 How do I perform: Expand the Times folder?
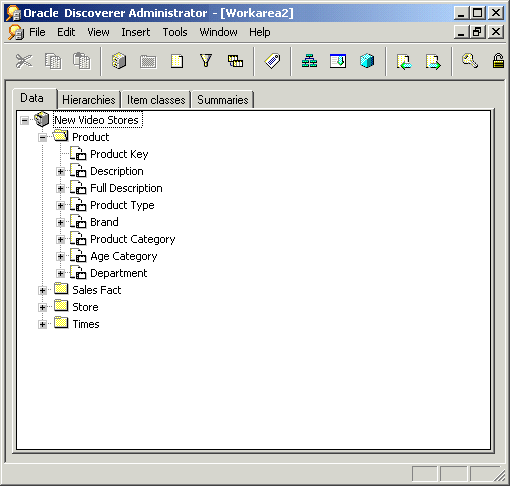coord(42,324)
